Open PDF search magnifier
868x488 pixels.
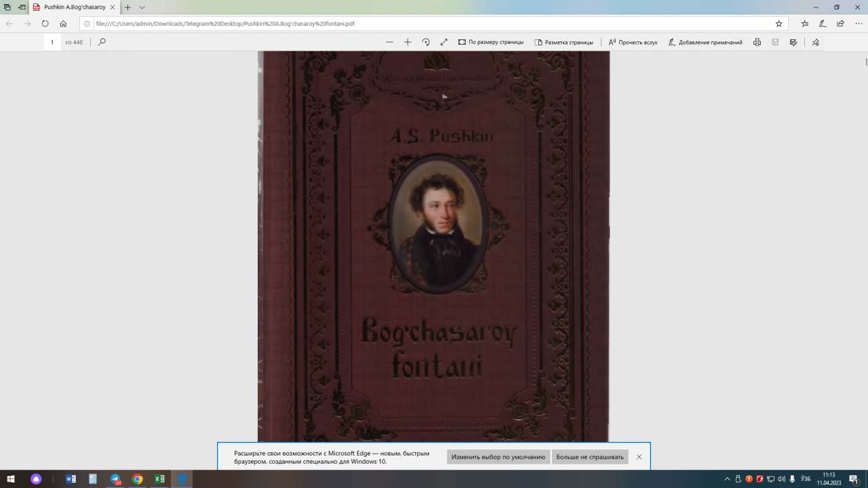point(102,42)
